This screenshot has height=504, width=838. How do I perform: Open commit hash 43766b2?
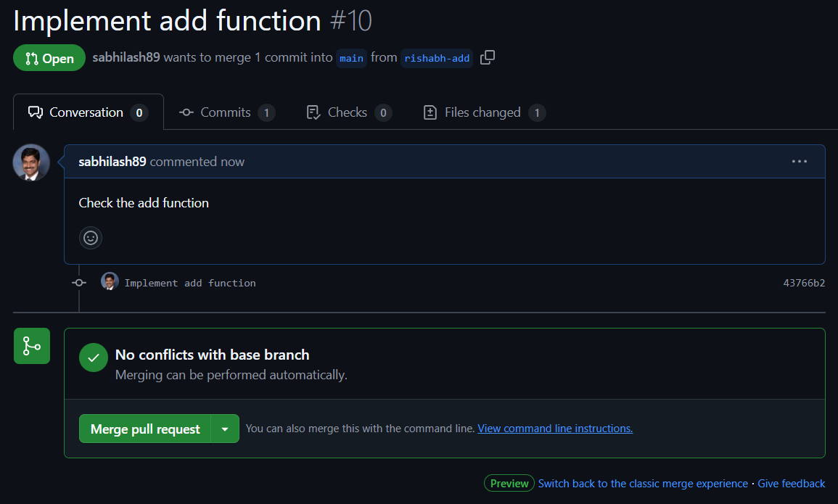tap(804, 283)
